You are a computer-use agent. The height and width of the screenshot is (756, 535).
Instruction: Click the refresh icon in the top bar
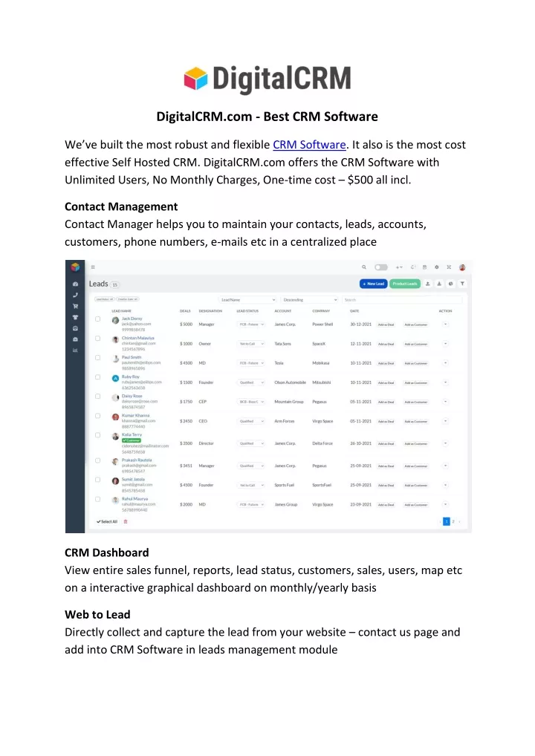[x=413, y=267]
